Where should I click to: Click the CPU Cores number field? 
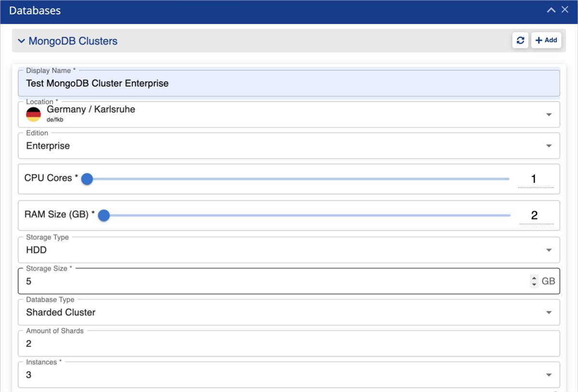(535, 179)
